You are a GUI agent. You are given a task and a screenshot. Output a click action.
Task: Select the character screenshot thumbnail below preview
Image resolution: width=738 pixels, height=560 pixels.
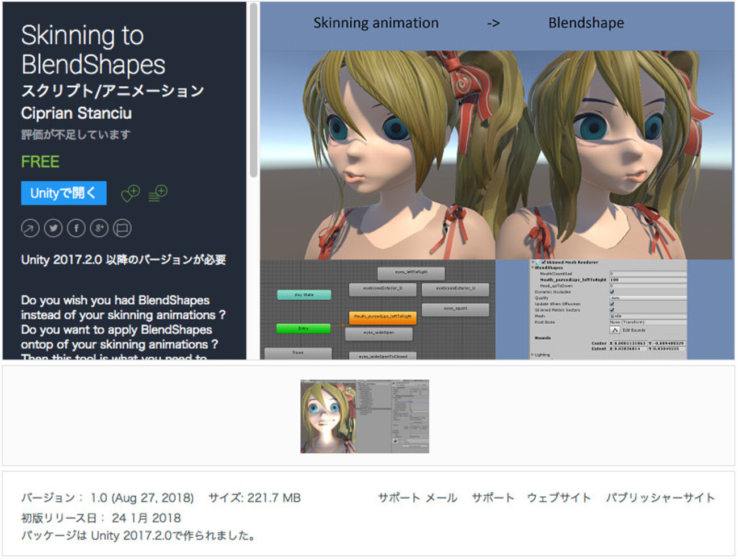(364, 416)
